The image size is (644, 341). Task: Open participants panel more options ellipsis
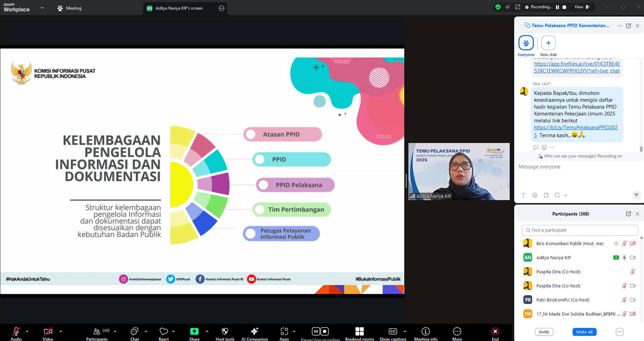click(620, 332)
